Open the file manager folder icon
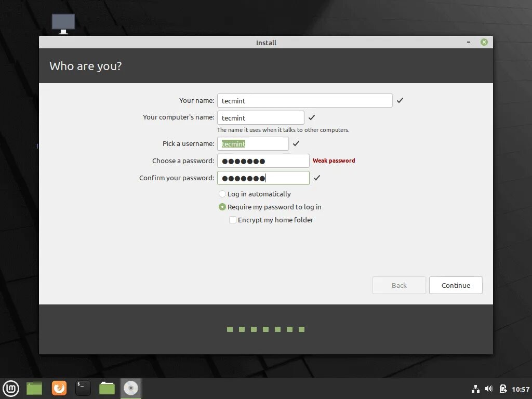This screenshot has width=532, height=399. [x=107, y=389]
